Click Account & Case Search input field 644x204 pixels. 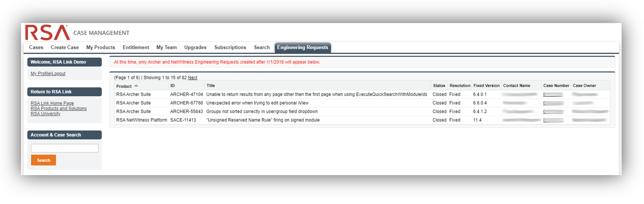click(x=64, y=148)
